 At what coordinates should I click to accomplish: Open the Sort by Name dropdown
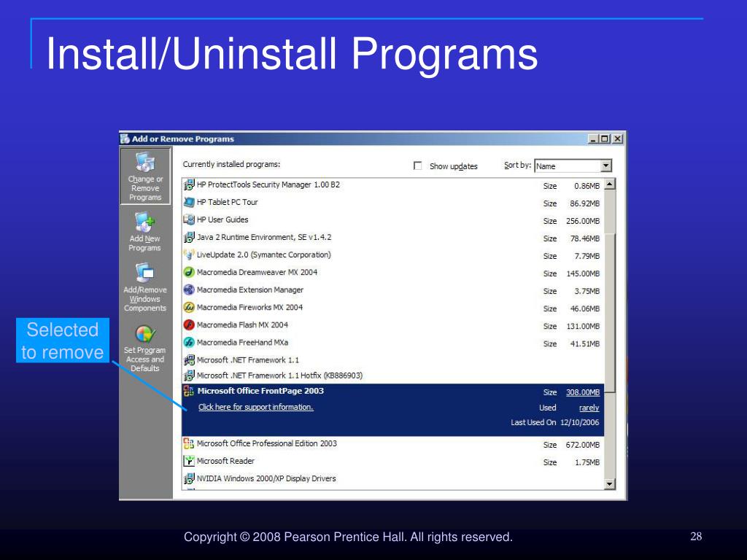(x=605, y=166)
